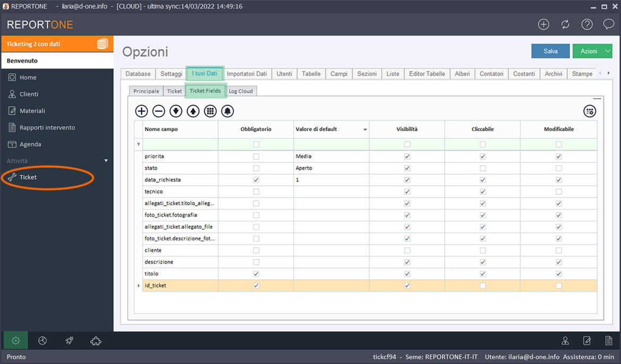This screenshot has height=364, width=621.
Task: Move field up with arrow icon
Action: [x=193, y=111]
